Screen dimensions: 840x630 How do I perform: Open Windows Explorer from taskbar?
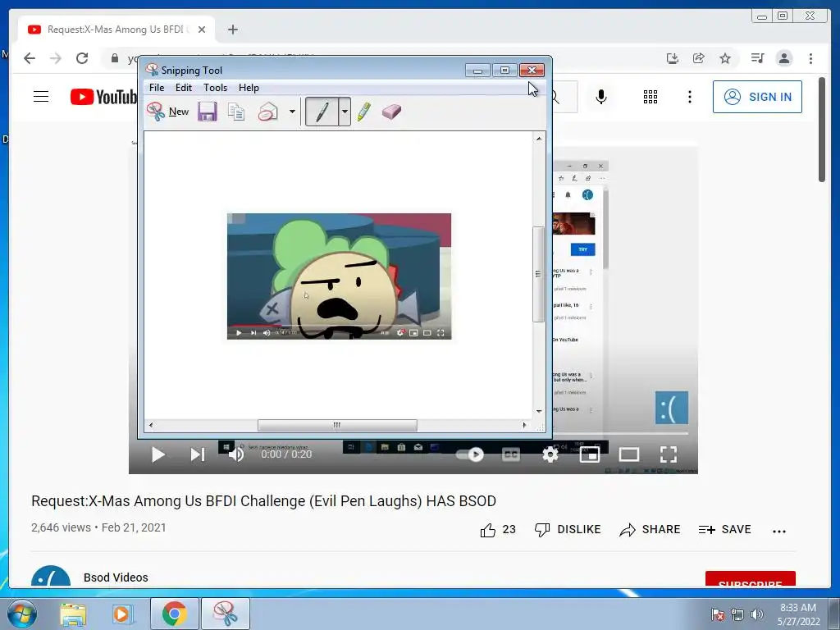click(x=73, y=614)
